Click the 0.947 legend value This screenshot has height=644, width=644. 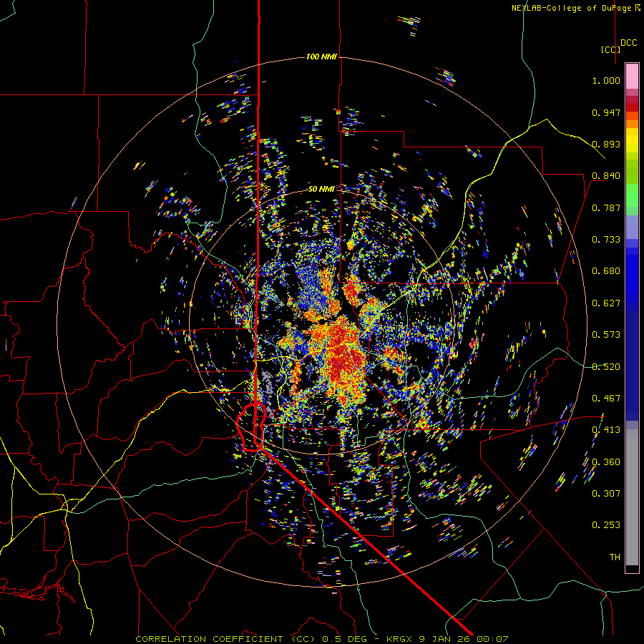(606, 112)
